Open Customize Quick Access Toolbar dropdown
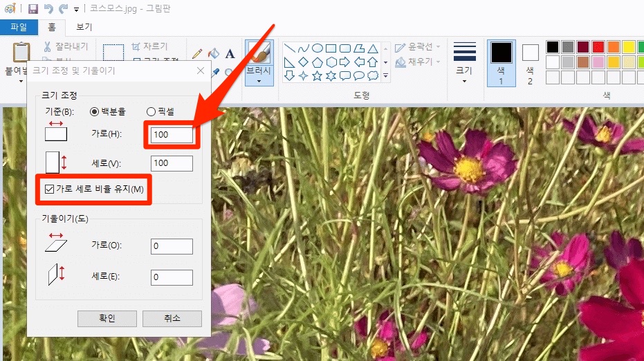The height and width of the screenshot is (361, 644). point(76,10)
